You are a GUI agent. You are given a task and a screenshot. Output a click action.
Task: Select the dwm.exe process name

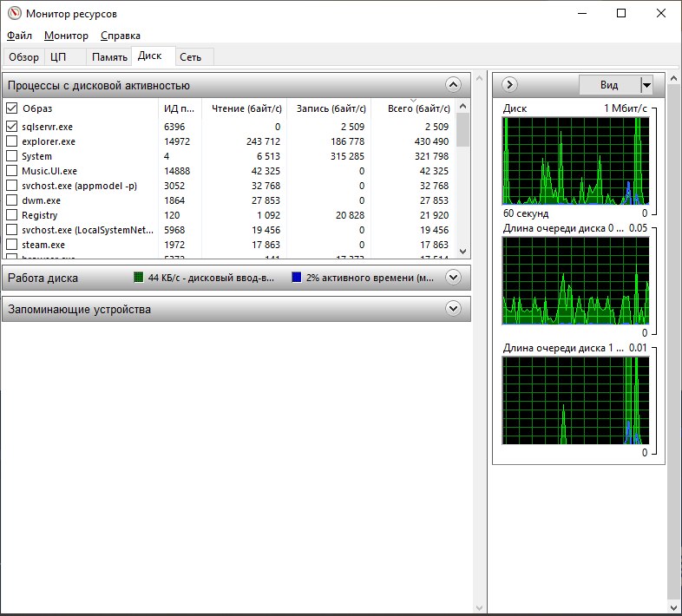[x=42, y=200]
